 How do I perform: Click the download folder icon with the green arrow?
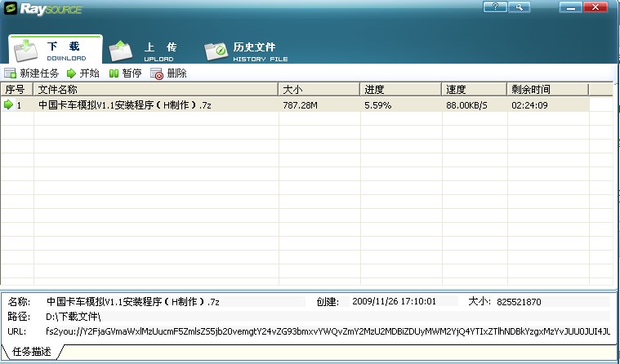coord(25,51)
